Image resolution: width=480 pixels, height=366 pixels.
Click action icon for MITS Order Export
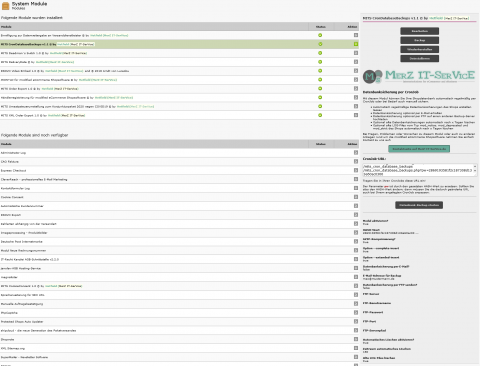356,88
